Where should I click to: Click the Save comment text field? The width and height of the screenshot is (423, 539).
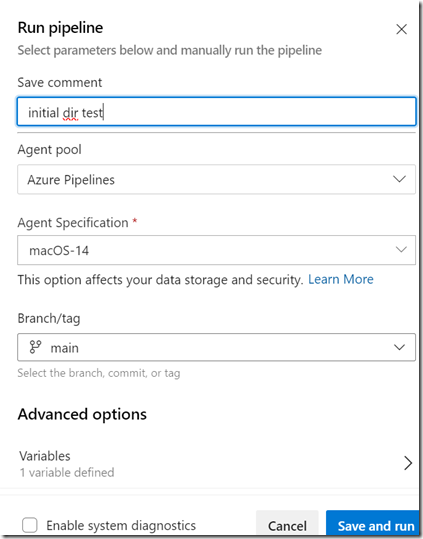(x=216, y=112)
